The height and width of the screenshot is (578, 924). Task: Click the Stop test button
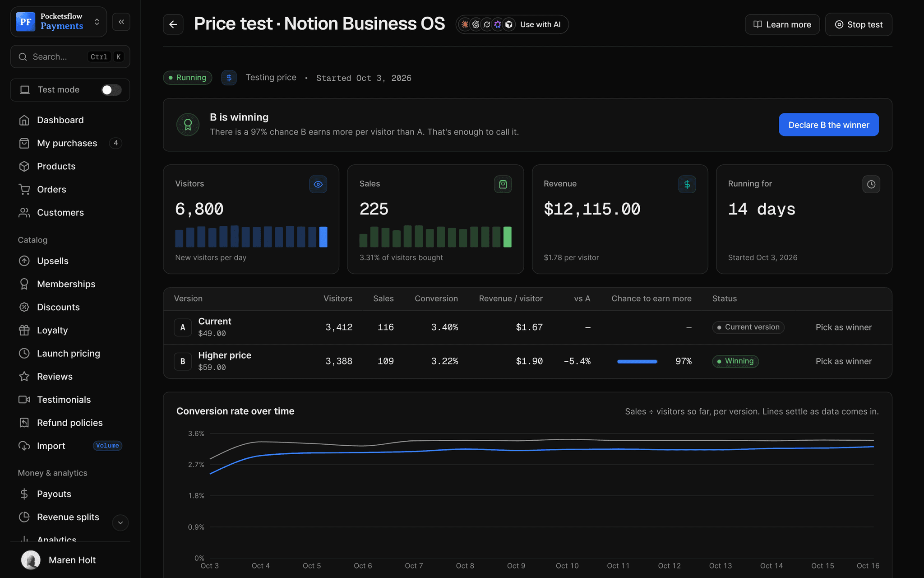pos(858,24)
